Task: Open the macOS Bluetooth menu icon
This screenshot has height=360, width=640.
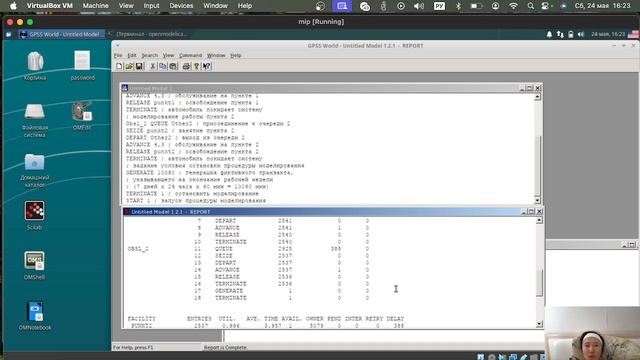Action: 458,6
